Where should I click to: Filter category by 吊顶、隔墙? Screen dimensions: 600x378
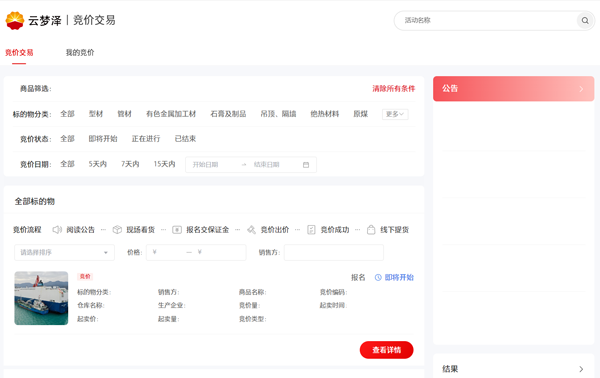(278, 114)
